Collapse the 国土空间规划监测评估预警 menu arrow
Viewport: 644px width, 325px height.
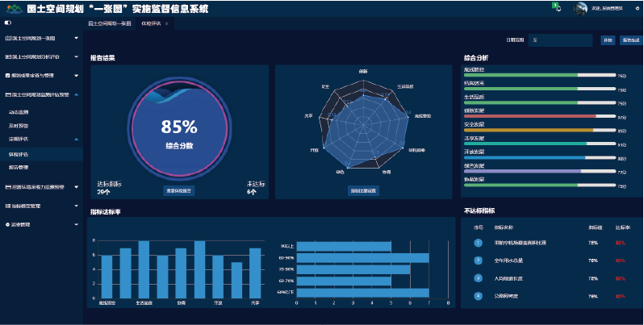pyautogui.click(x=76, y=94)
